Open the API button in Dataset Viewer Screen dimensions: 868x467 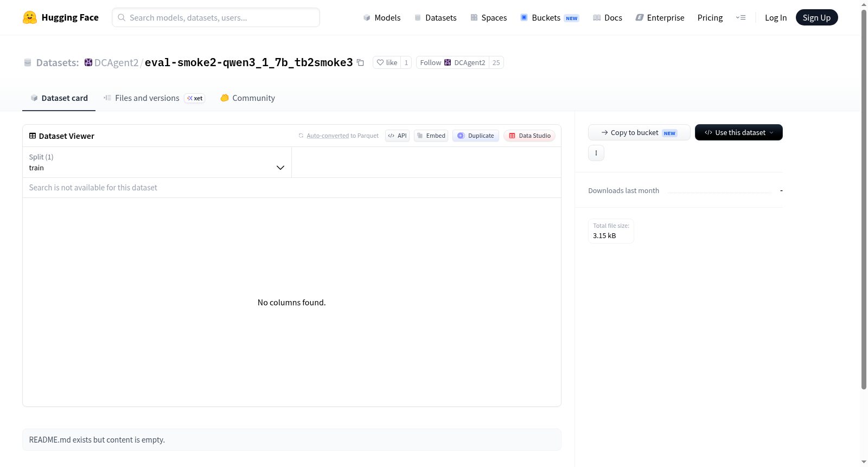click(x=397, y=136)
